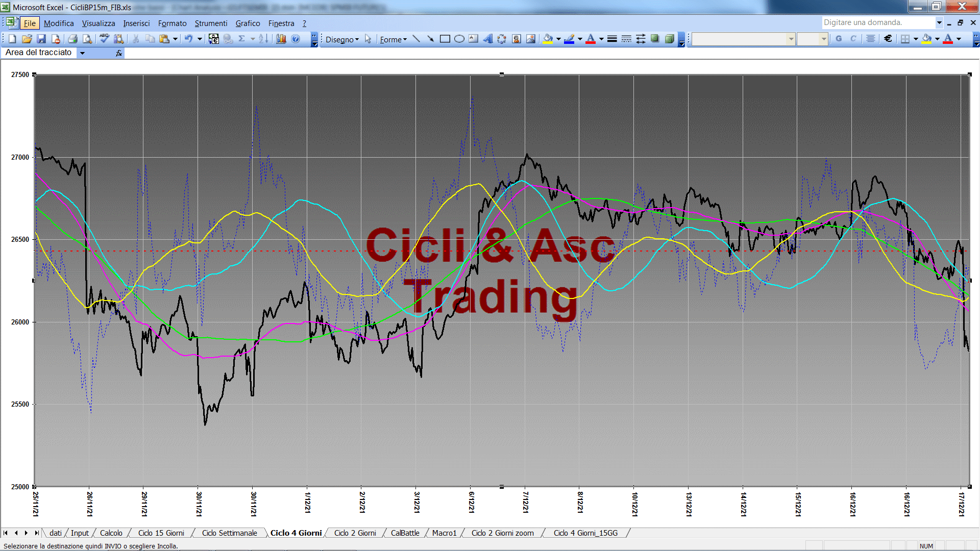
Task: Sort ascending A-Z icon
Action: [x=263, y=39]
